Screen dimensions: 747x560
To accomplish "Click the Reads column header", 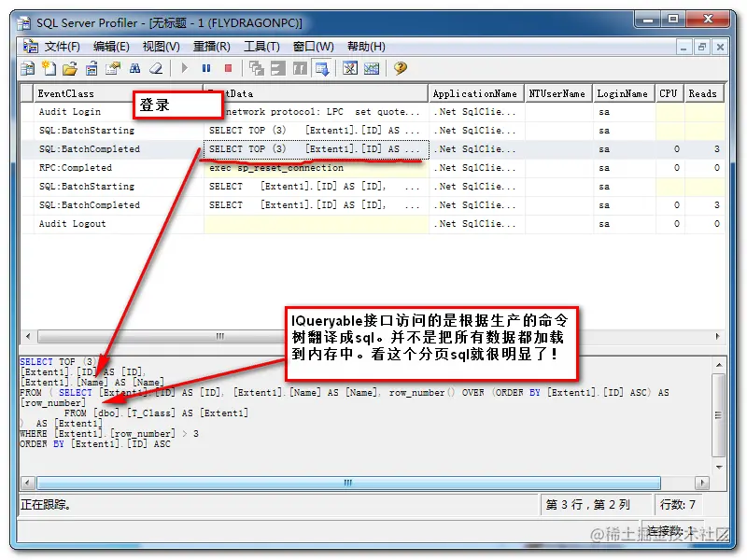I will (704, 94).
